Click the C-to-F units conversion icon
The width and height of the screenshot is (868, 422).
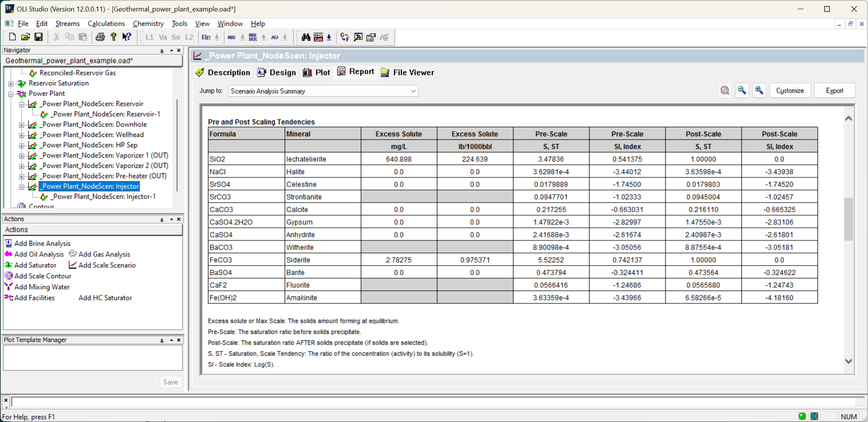click(x=345, y=37)
